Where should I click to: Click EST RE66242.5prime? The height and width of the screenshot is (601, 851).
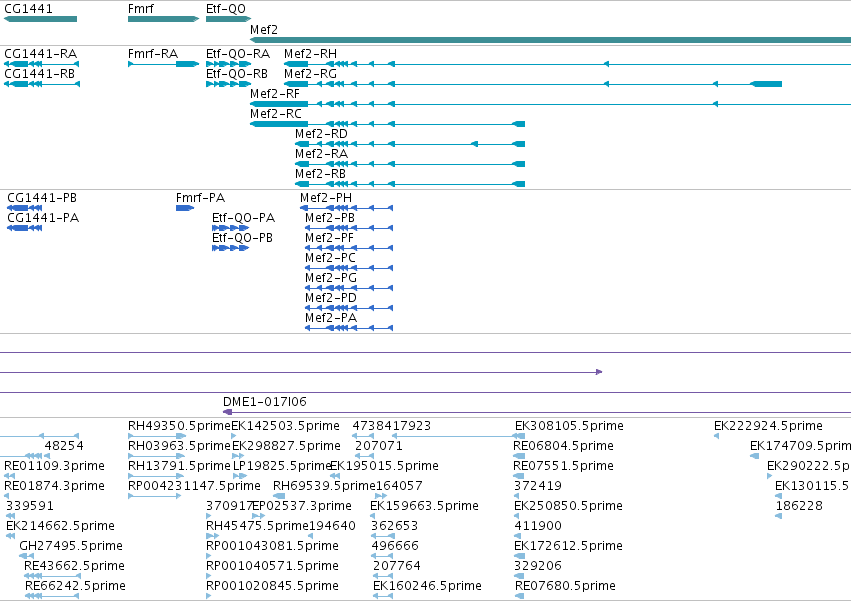click(x=75, y=586)
